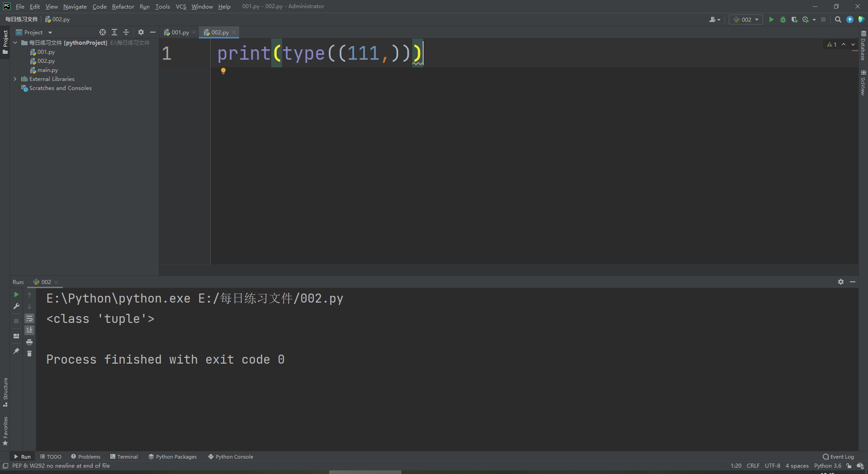Open the VCS menu

click(x=181, y=6)
